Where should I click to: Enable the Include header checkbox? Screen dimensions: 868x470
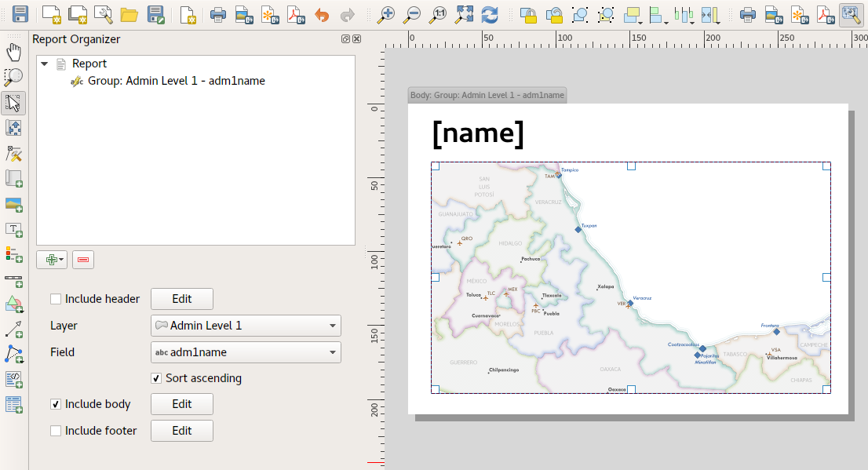click(56, 299)
